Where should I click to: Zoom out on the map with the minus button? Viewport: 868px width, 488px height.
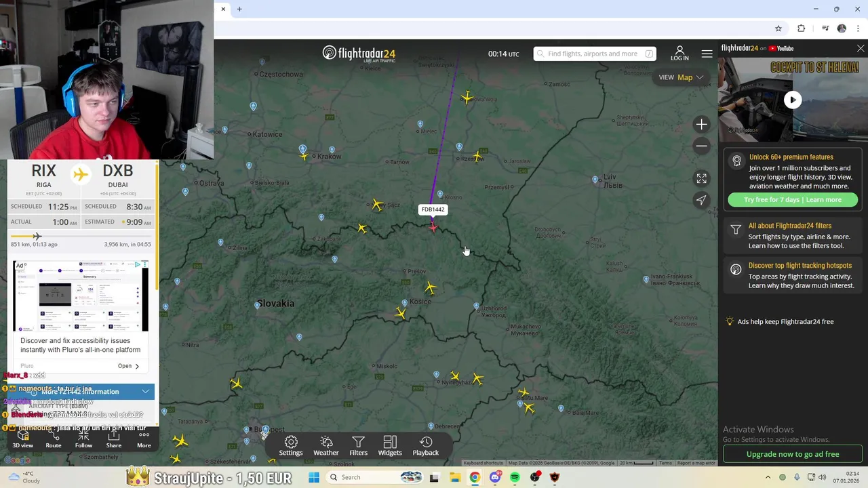pos(701,146)
